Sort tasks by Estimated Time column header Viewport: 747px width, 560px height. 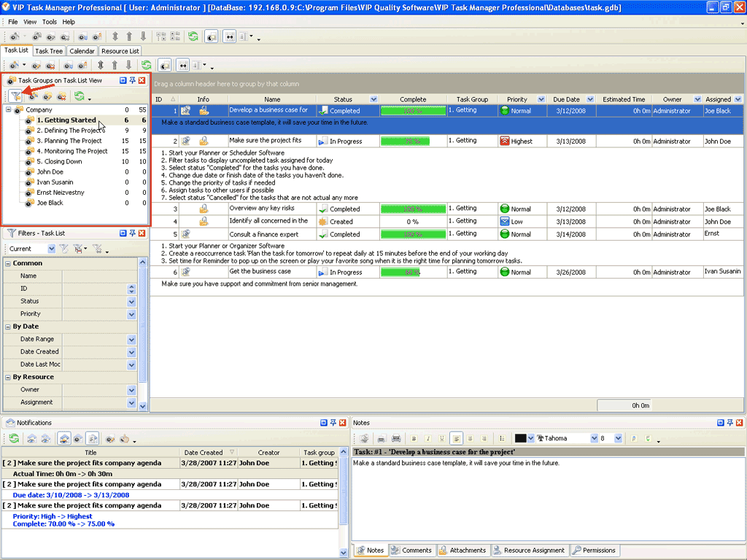coord(624,99)
